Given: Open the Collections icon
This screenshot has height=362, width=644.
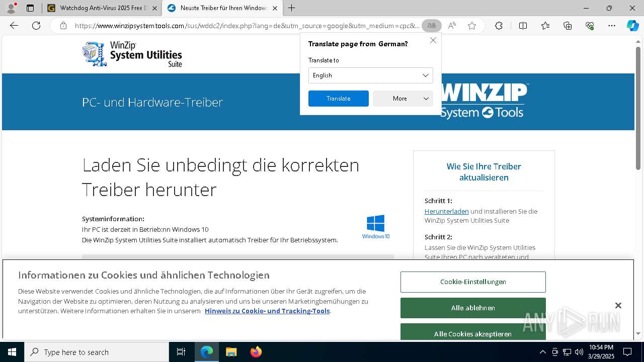Looking at the screenshot, I should [568, 26].
